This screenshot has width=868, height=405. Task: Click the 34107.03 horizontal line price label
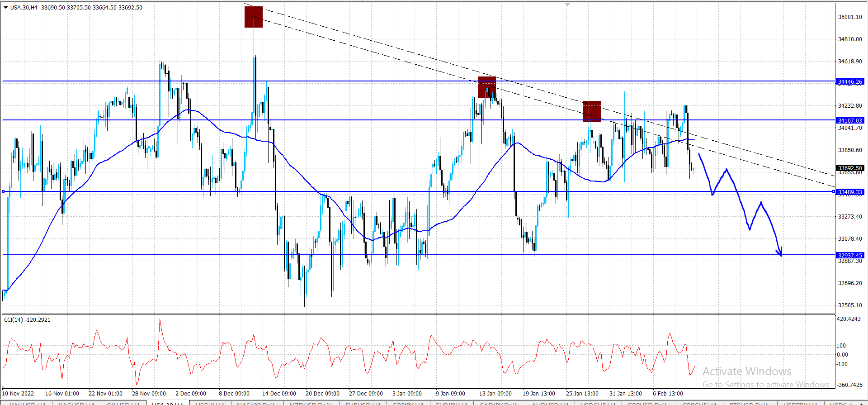click(850, 120)
